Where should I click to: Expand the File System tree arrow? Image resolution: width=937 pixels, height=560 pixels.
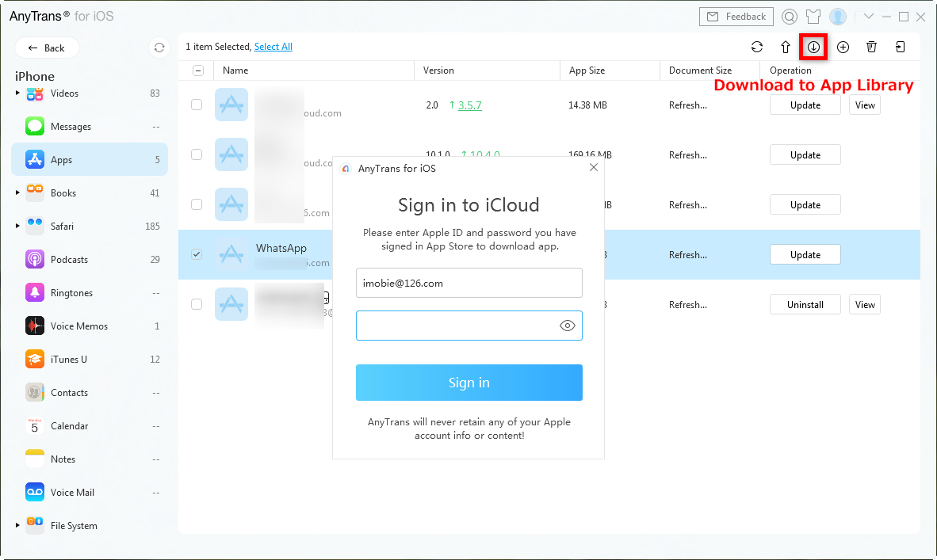click(17, 525)
